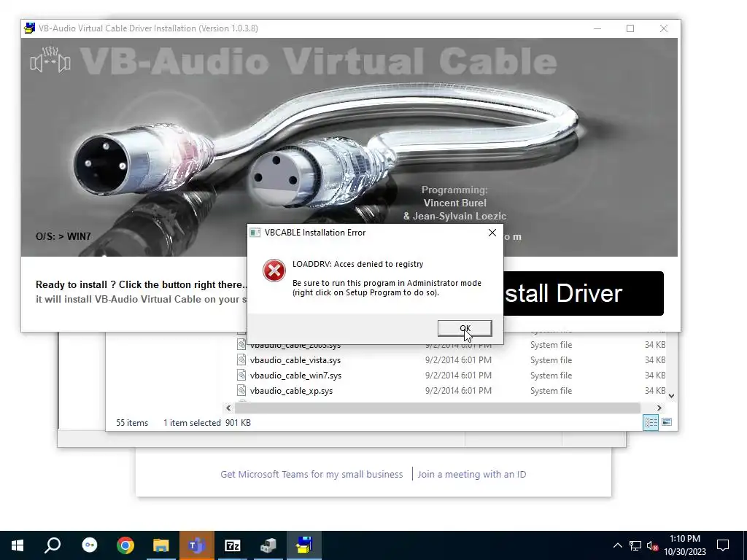Open the clock showing 1:10 PM
The height and width of the screenshot is (560, 747).
pyautogui.click(x=685, y=545)
